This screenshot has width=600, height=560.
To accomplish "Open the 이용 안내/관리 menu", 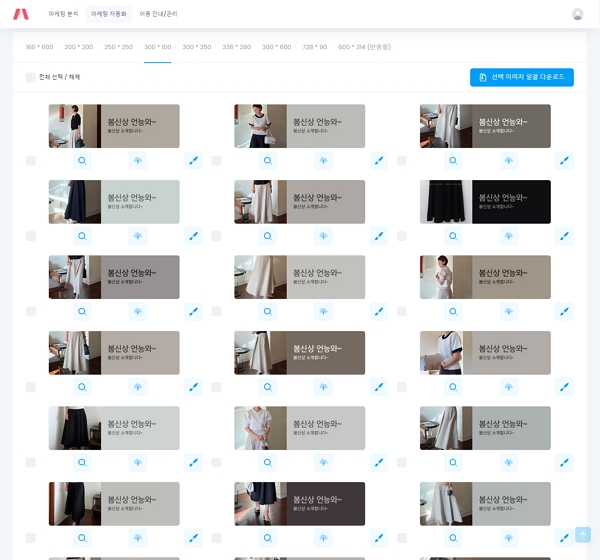I will click(x=158, y=14).
